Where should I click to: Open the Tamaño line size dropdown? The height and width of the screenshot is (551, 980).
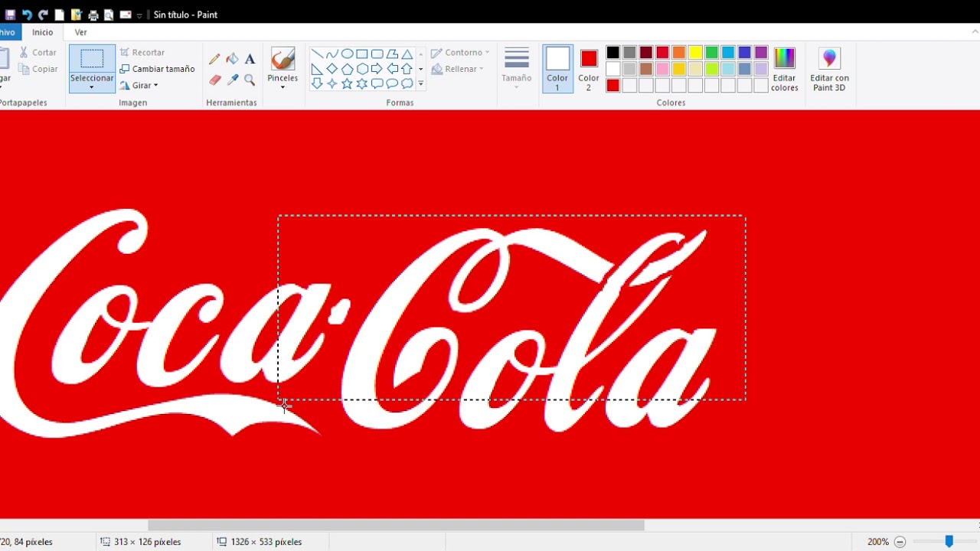pos(517,69)
